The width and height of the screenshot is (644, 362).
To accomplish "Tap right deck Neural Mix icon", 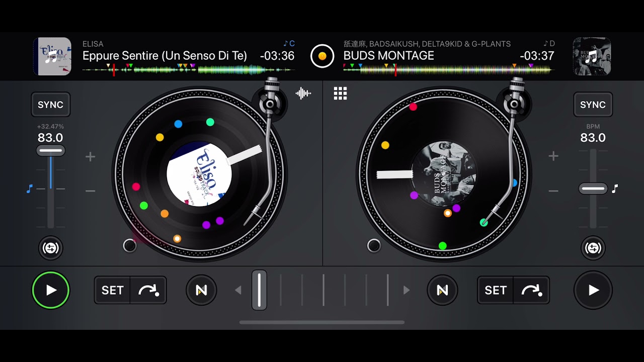I will (x=442, y=290).
